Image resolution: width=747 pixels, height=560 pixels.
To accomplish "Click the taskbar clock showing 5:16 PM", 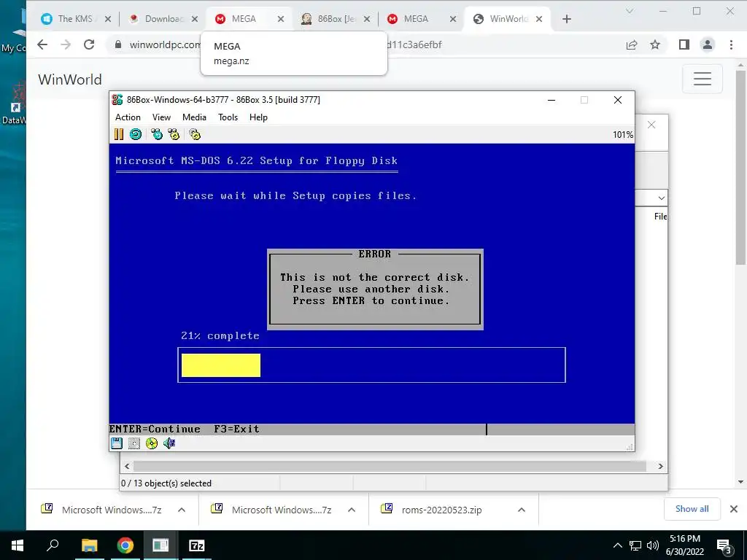I will (x=685, y=545).
